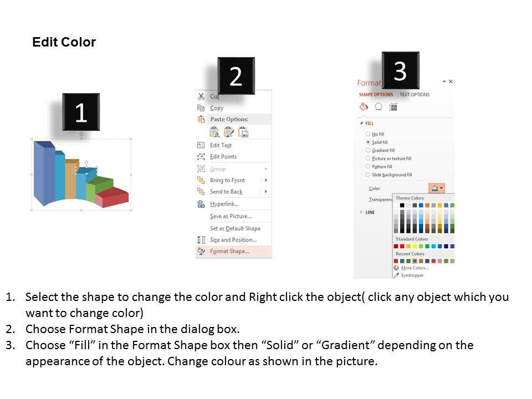Switch to the TEXT OPTIONS tab

pos(415,95)
